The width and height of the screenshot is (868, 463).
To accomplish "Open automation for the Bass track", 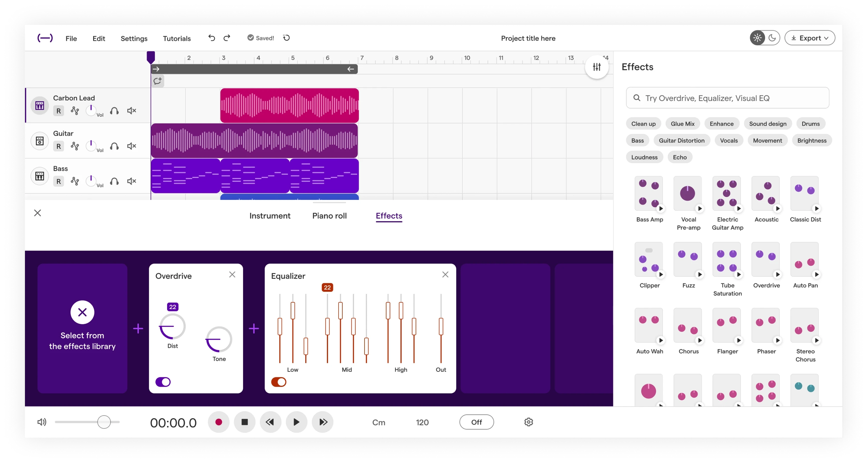I will [75, 181].
